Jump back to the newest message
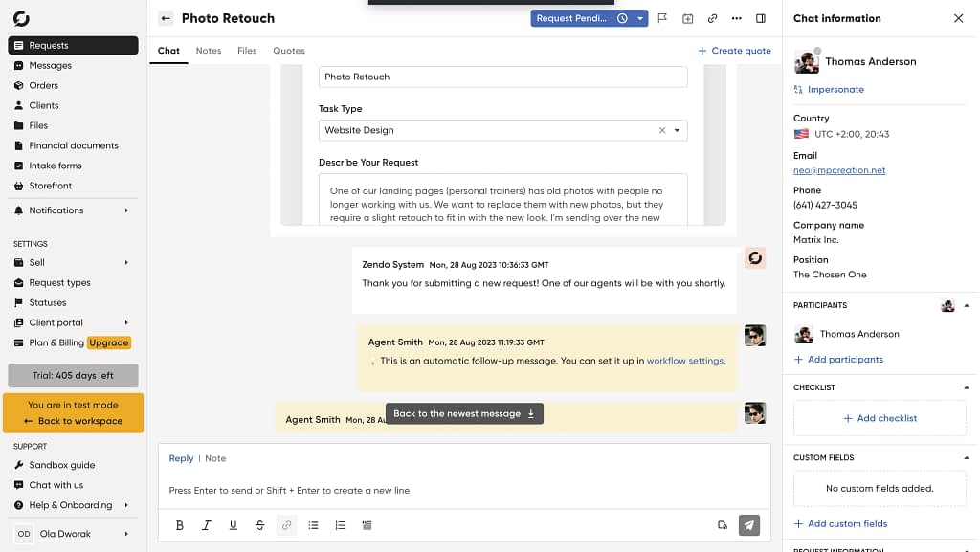Viewport: 980px width, 552px height. [x=464, y=413]
